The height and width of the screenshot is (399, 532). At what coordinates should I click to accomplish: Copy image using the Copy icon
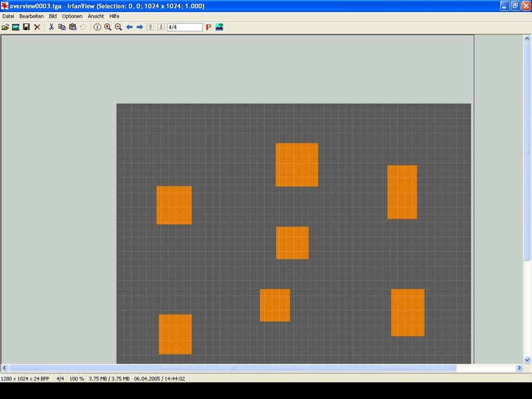[x=62, y=27]
